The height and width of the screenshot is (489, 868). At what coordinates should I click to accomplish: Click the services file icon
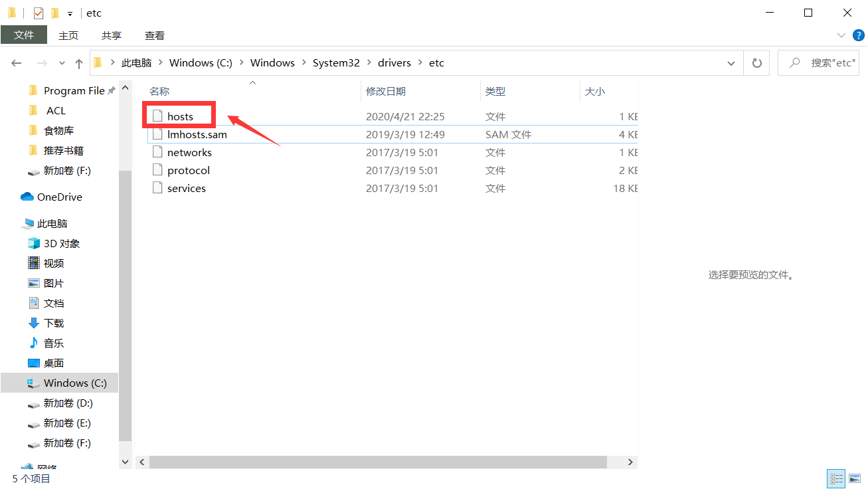(x=157, y=188)
